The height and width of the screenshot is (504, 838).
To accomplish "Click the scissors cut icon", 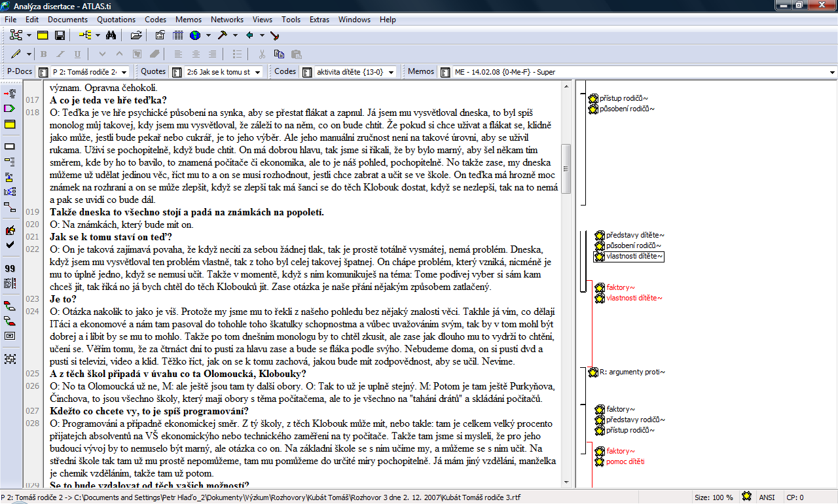I will point(262,54).
